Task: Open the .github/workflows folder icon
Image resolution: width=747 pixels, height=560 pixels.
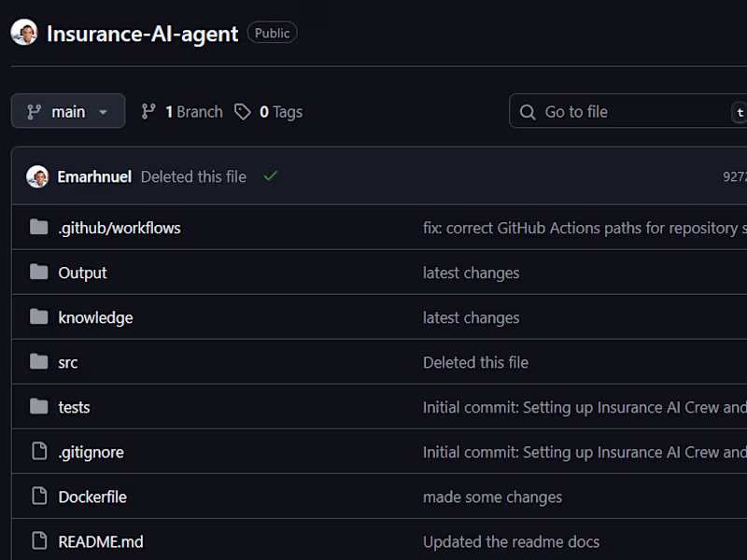Action: tap(37, 228)
